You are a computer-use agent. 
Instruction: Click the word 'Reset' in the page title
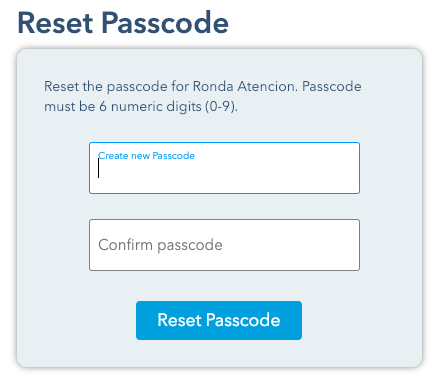click(55, 23)
